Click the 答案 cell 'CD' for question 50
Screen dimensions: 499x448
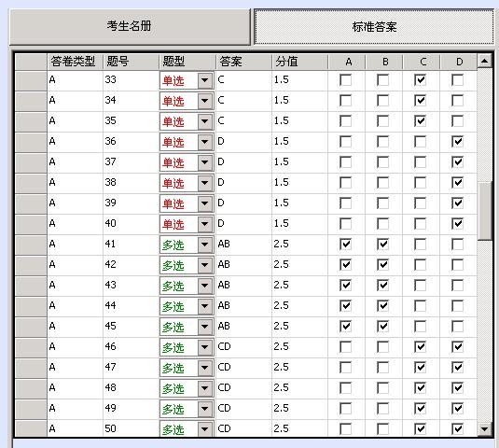pyautogui.click(x=243, y=428)
